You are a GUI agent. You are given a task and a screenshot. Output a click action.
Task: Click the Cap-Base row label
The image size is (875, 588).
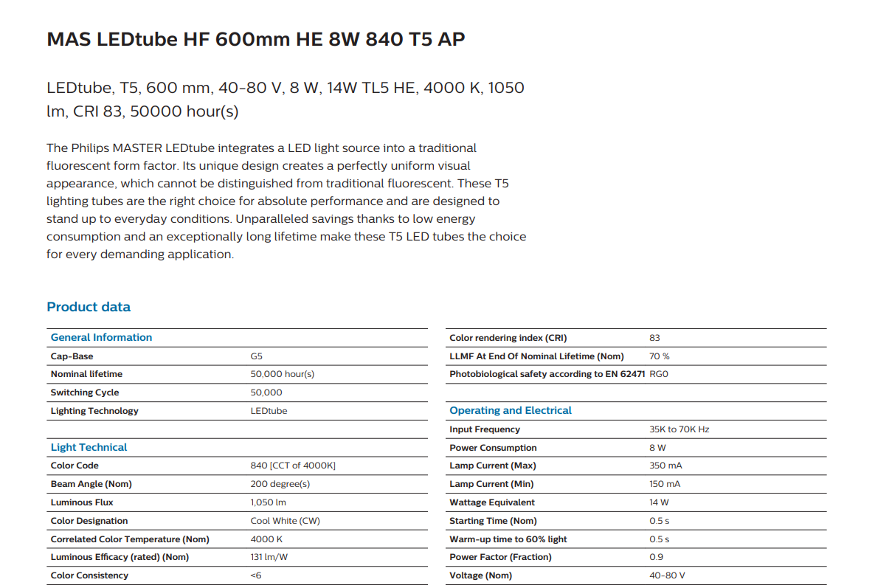[72, 356]
